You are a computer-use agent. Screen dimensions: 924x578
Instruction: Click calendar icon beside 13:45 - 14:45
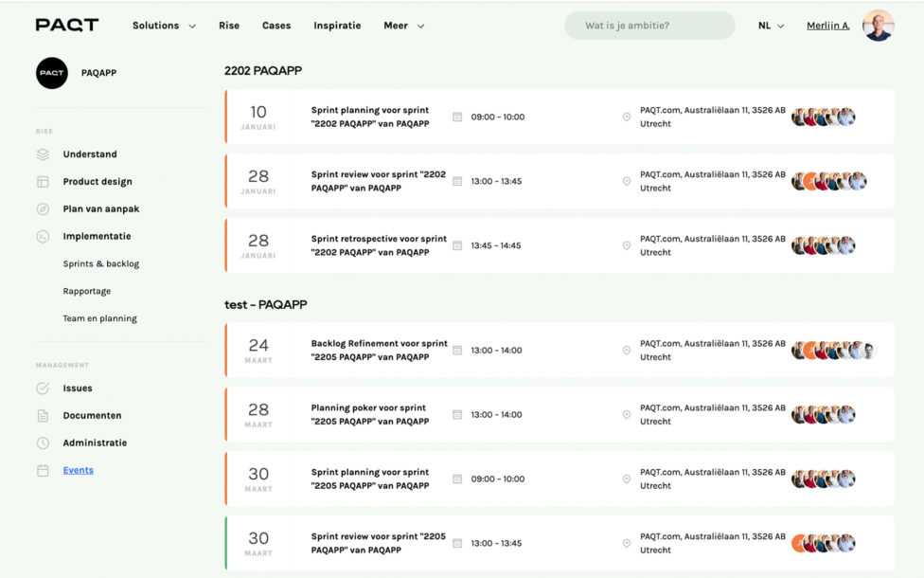(457, 245)
